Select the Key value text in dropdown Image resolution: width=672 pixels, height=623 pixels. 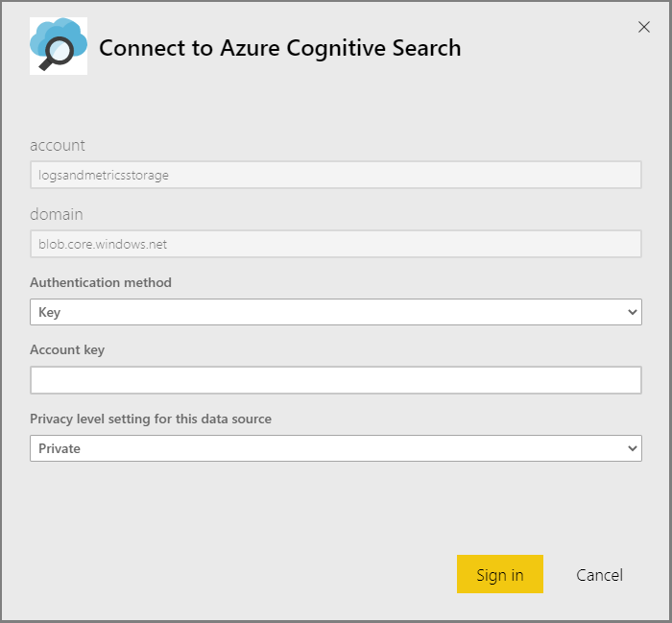click(x=49, y=312)
